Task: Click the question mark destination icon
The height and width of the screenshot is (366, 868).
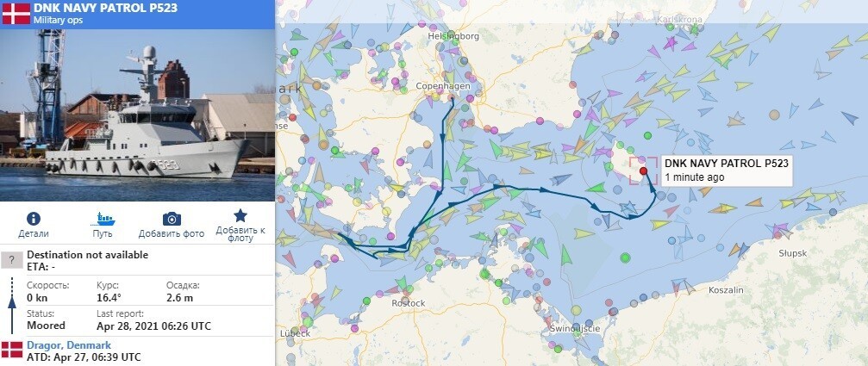Action: coord(11,260)
